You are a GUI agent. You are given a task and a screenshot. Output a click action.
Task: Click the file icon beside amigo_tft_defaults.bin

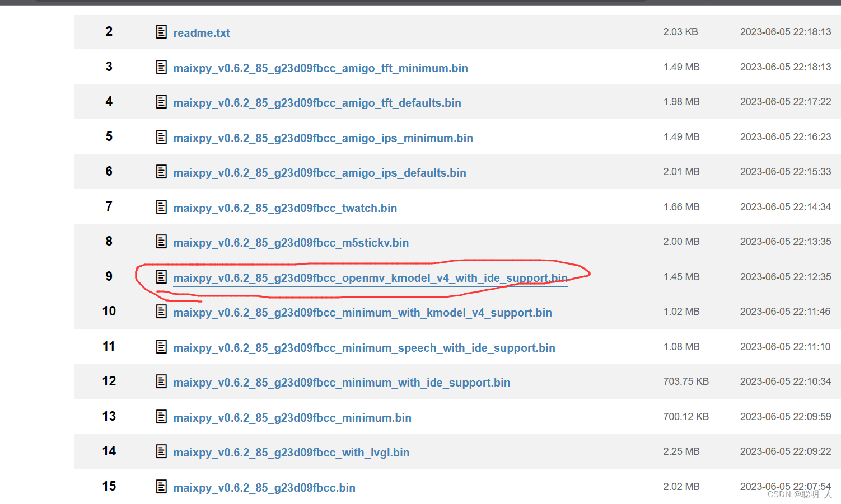[x=161, y=102]
